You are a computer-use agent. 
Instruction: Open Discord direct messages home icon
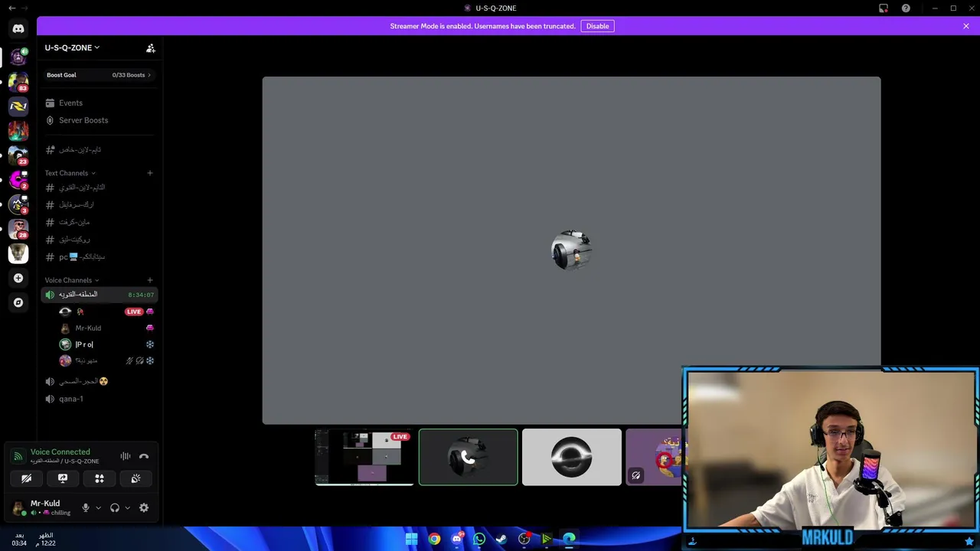[18, 29]
